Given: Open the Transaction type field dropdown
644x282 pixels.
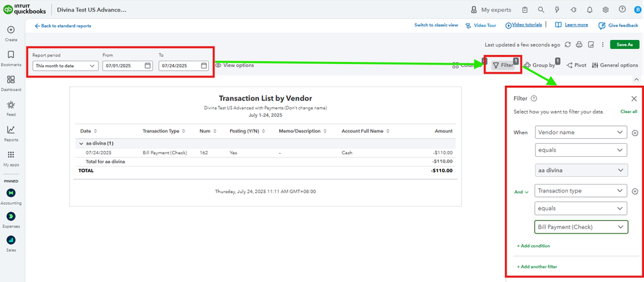Looking at the screenshot, I should point(581,191).
